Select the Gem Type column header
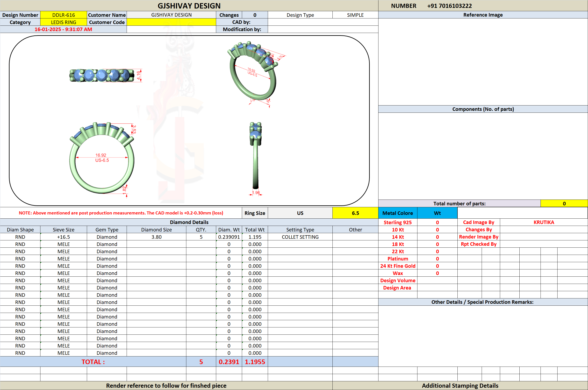The image size is (588, 390). click(x=107, y=230)
